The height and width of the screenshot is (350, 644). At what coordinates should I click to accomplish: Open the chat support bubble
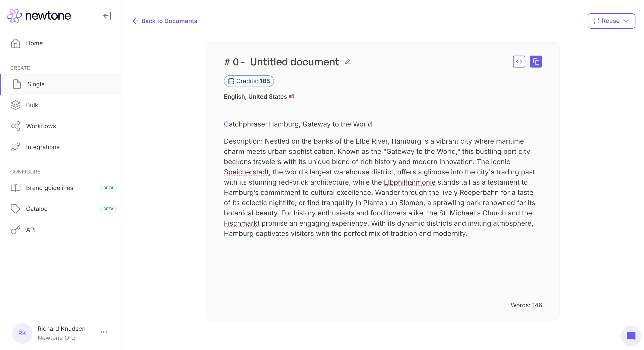point(631,336)
